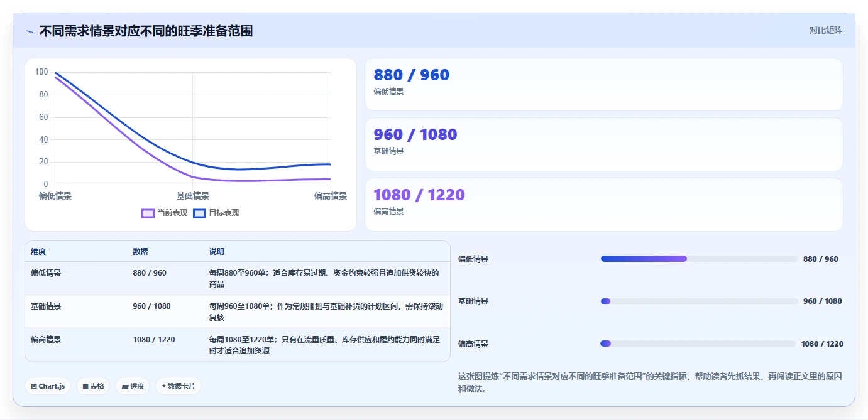Click the 偏低情景 progress bar

pyautogui.click(x=699, y=259)
